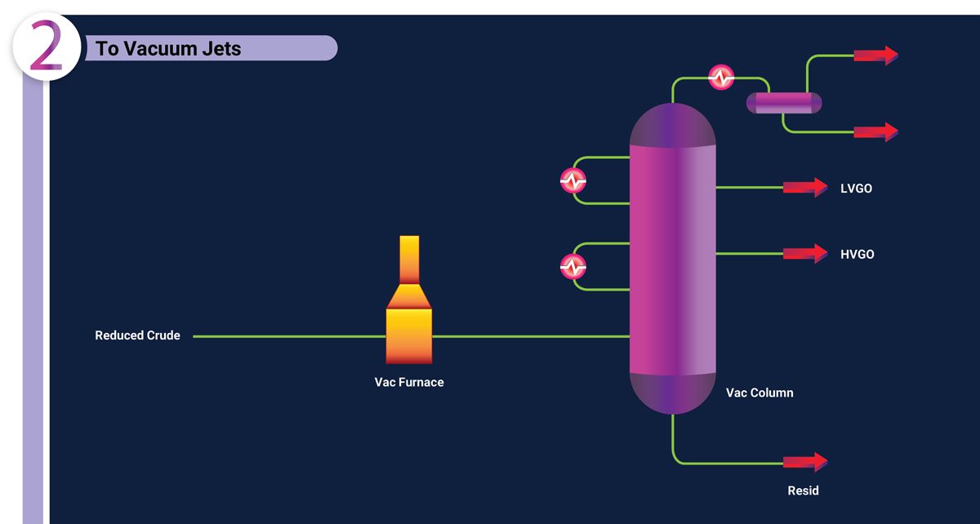Select the topmost vacuum jets arrow
This screenshot has height=524, width=980.
pos(875,55)
